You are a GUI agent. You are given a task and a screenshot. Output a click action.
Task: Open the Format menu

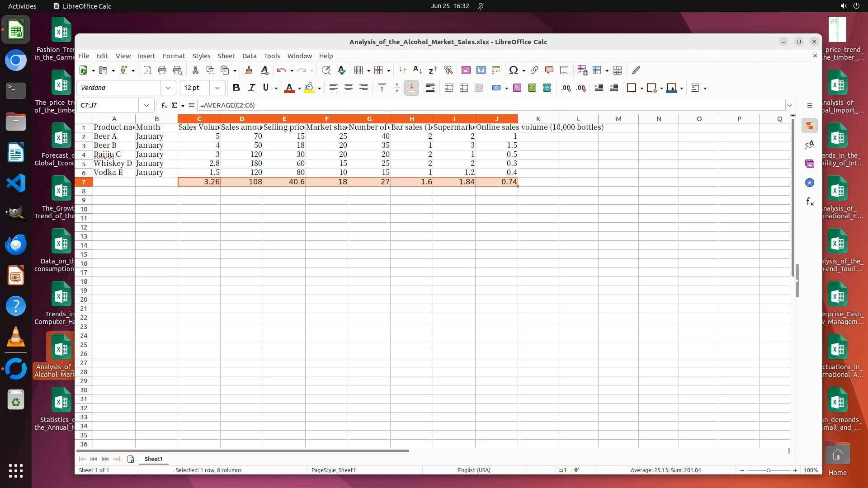pyautogui.click(x=174, y=56)
